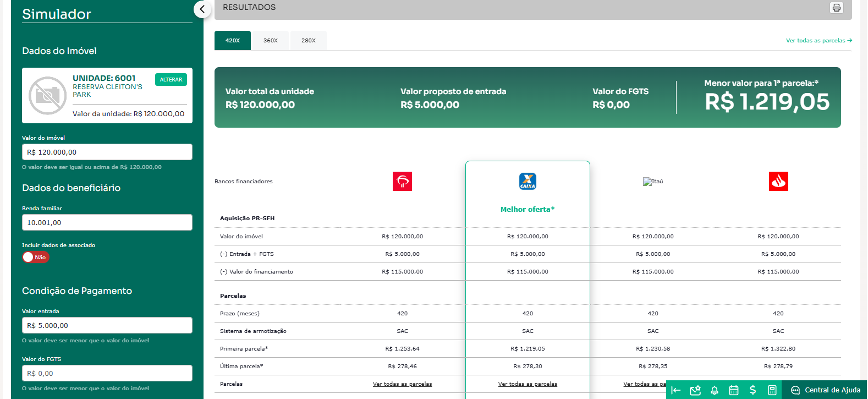Click Santander's Primeira parcela value R$ 1.322,80

(778, 349)
